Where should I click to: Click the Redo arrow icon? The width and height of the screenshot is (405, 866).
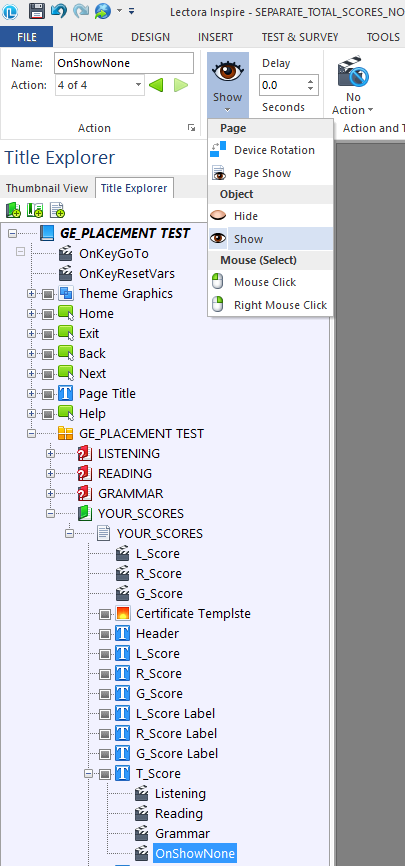81,10
